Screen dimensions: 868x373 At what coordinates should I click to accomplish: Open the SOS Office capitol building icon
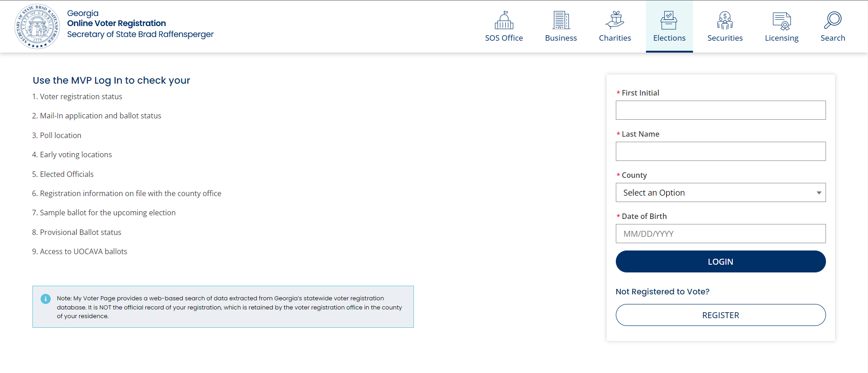[x=504, y=20]
